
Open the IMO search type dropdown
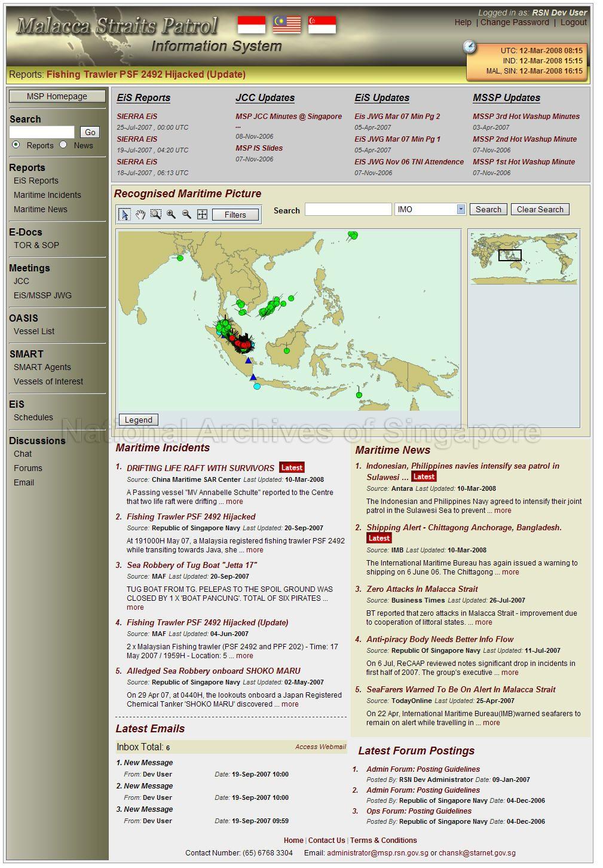[x=461, y=209]
